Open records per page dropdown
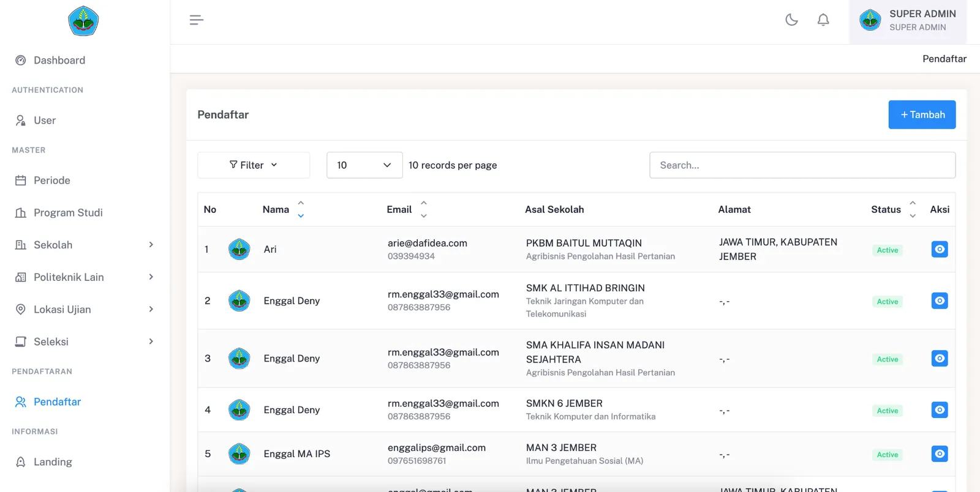Viewport: 980px width, 492px height. click(x=364, y=165)
